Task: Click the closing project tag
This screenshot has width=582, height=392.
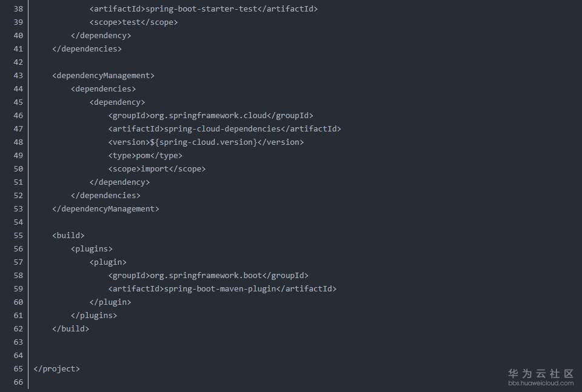Action: click(x=57, y=369)
